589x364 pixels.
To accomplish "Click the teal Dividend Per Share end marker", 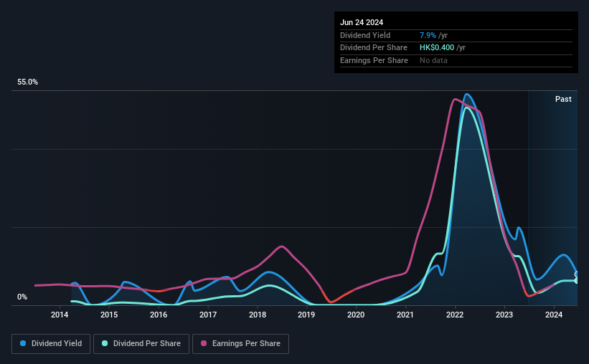I will [577, 281].
